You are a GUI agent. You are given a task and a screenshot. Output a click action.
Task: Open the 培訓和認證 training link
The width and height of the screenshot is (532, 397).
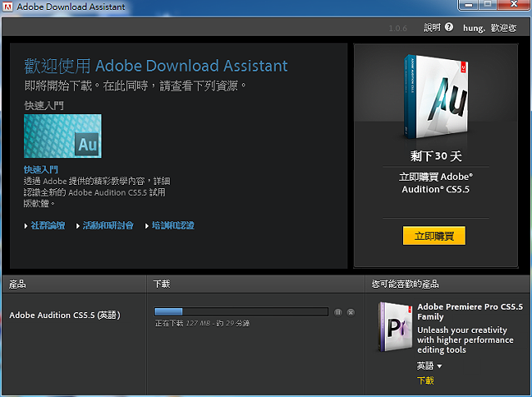coord(173,226)
